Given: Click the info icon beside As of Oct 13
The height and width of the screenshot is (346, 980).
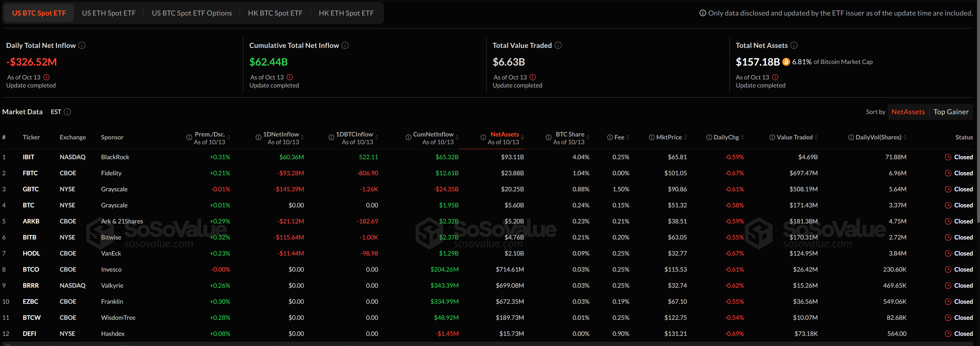Looking at the screenshot, I should point(47,77).
